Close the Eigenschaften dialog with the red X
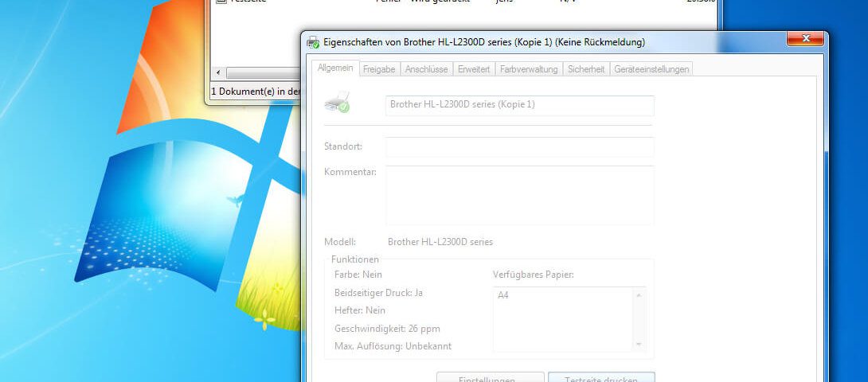Screen dimensions: 868x382 coord(805,38)
